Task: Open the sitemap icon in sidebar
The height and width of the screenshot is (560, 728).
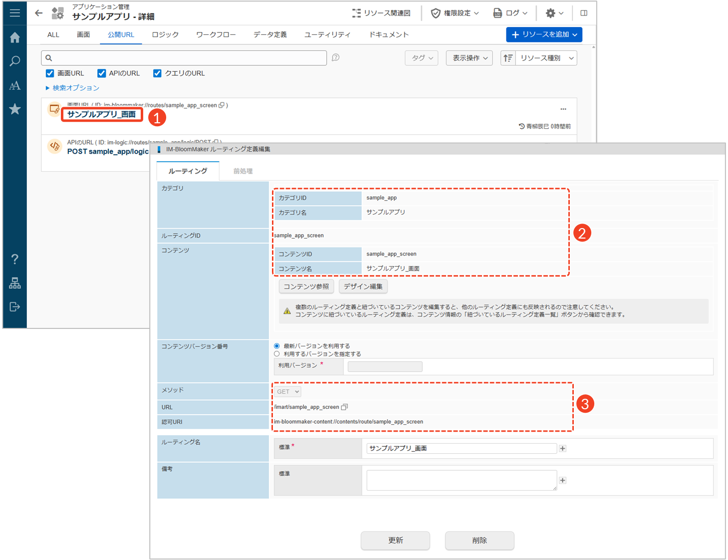Action: tap(14, 283)
